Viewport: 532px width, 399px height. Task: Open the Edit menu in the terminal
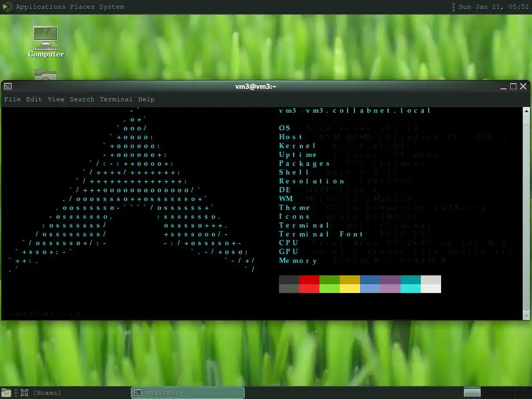(34, 99)
